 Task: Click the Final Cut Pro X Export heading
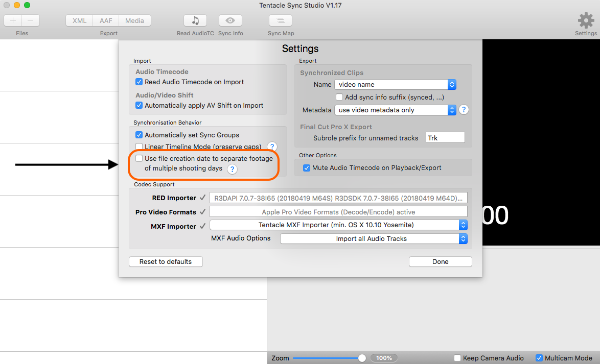pos(336,127)
